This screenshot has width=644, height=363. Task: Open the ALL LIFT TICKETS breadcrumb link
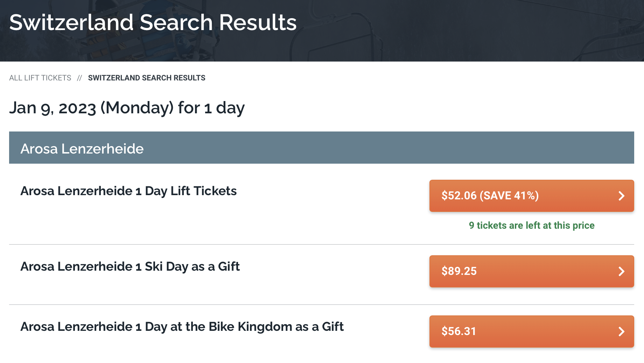pyautogui.click(x=40, y=78)
